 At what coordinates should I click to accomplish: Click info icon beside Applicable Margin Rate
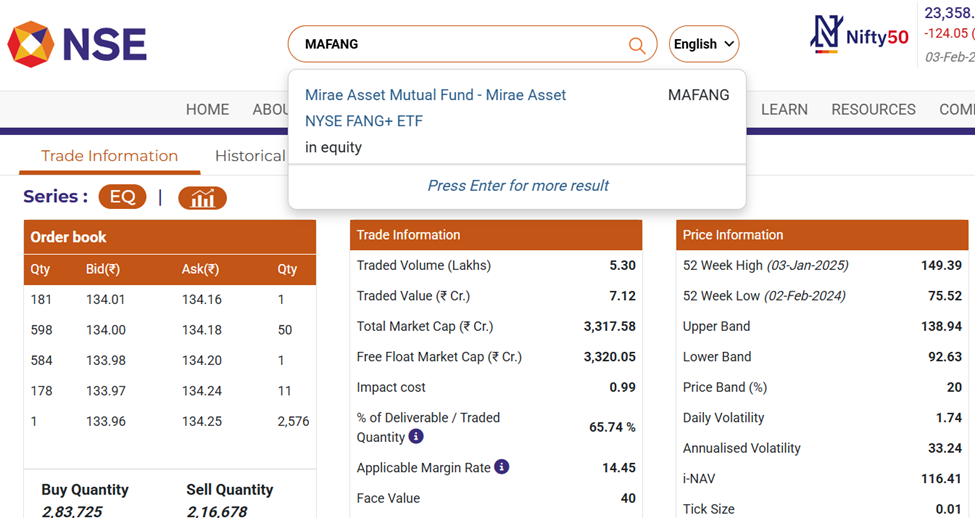point(502,466)
